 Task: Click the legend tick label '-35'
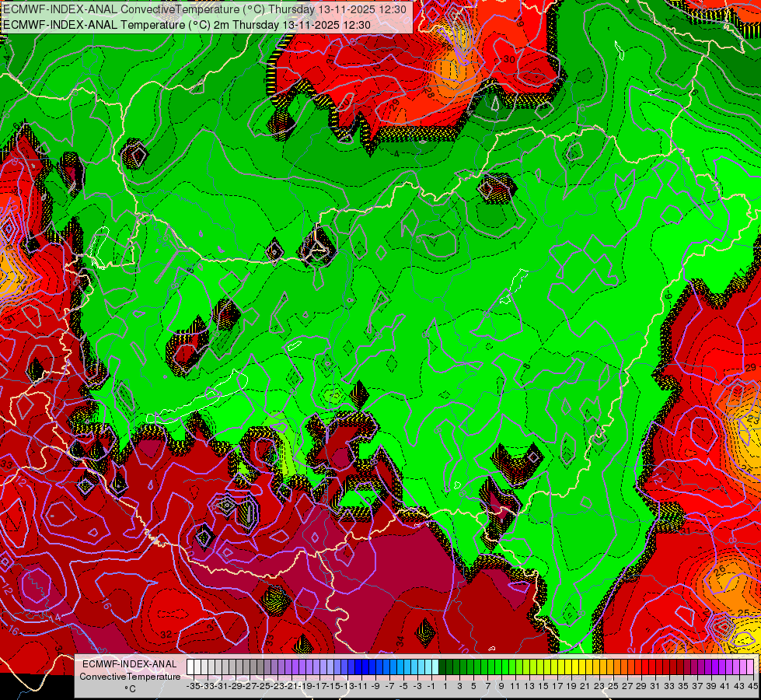(x=194, y=686)
